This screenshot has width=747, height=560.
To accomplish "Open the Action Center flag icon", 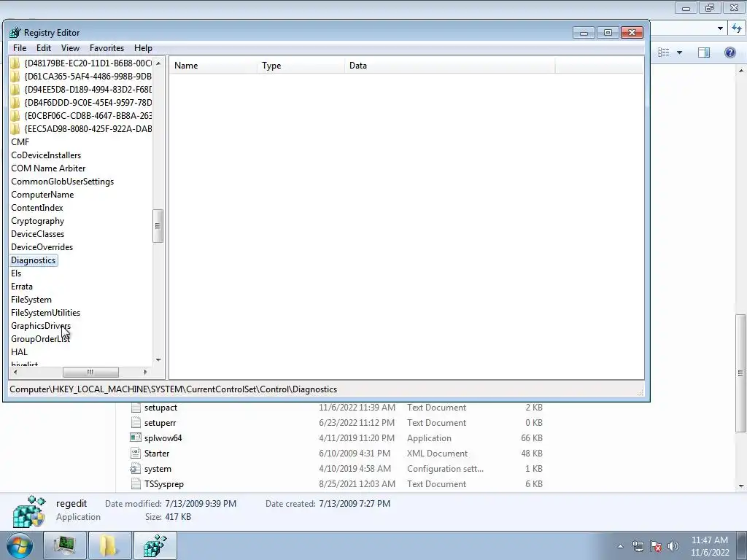I will (x=656, y=546).
